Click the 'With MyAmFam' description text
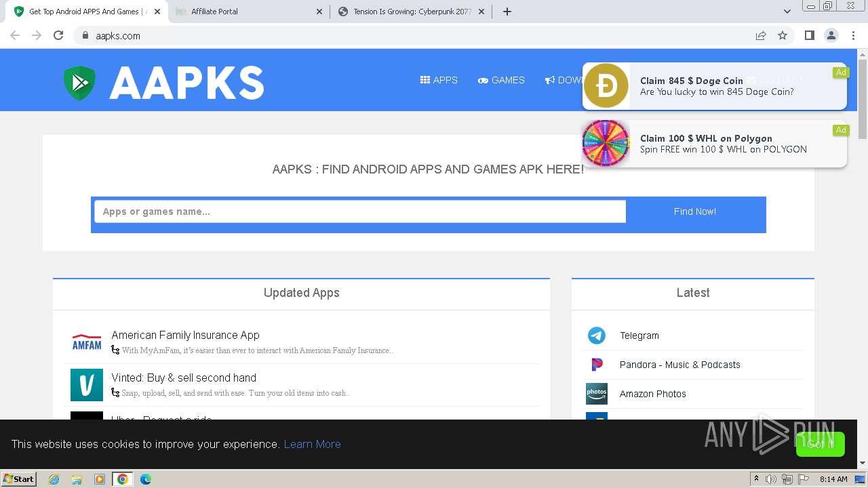The image size is (868, 488). (257, 350)
